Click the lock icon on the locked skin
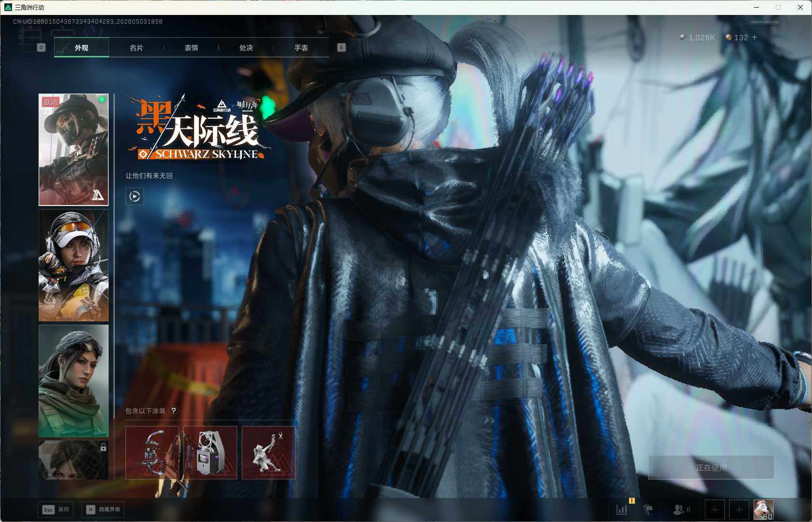This screenshot has height=522, width=812. coord(103,447)
